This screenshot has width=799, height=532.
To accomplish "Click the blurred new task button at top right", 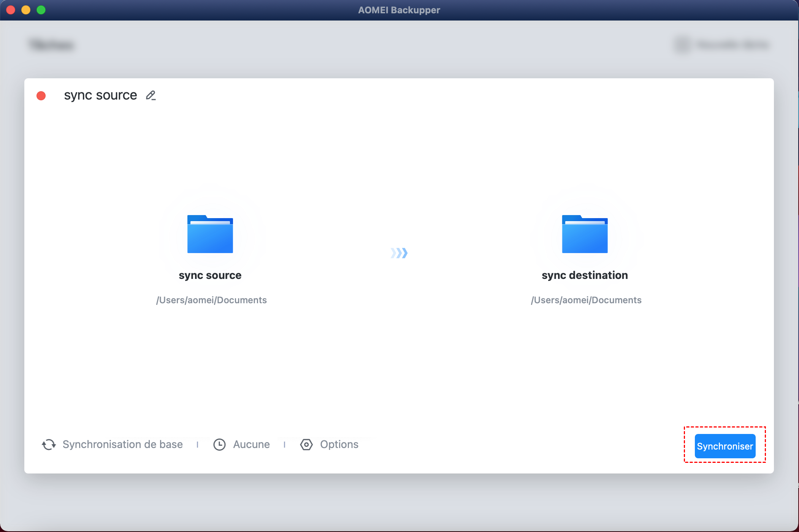I will point(722,45).
